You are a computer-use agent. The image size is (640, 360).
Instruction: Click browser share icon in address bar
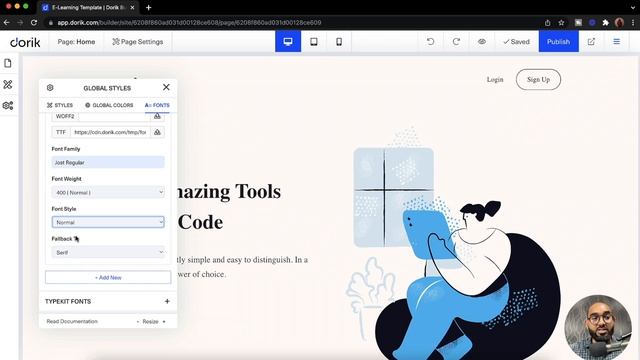pos(547,23)
